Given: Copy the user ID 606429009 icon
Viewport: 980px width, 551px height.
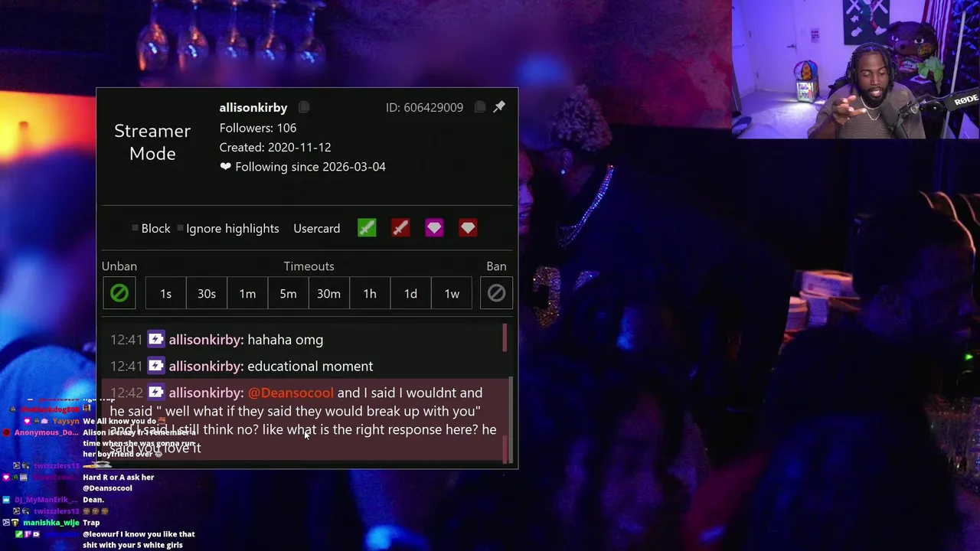Looking at the screenshot, I should tap(479, 107).
